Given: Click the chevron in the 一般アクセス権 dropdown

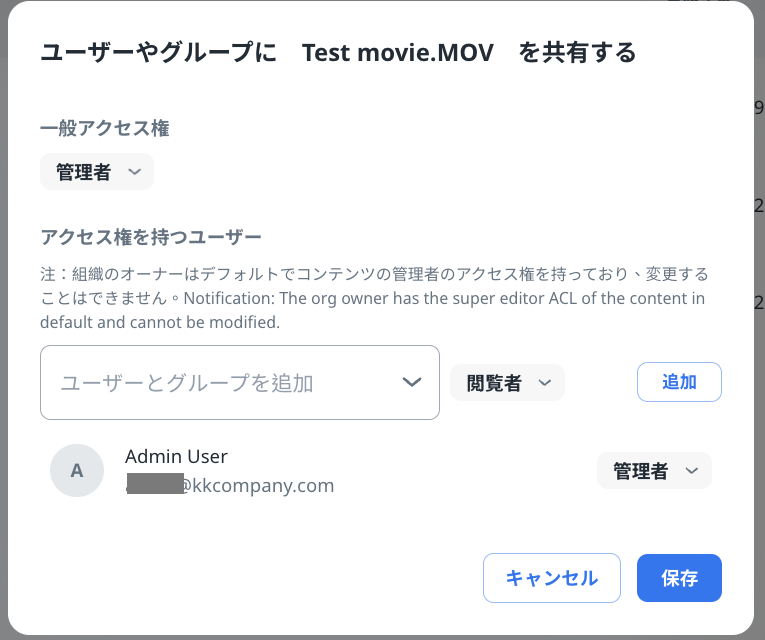Looking at the screenshot, I should 136,172.
